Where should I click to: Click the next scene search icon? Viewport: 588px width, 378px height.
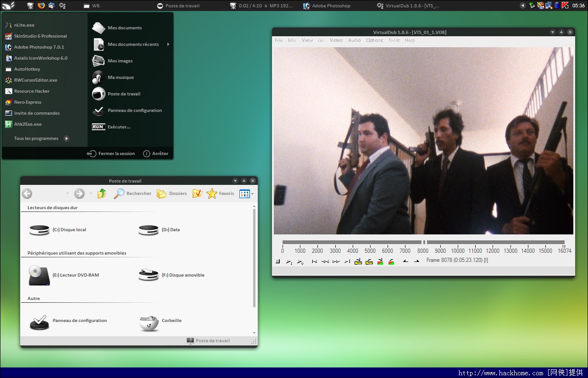click(x=391, y=261)
